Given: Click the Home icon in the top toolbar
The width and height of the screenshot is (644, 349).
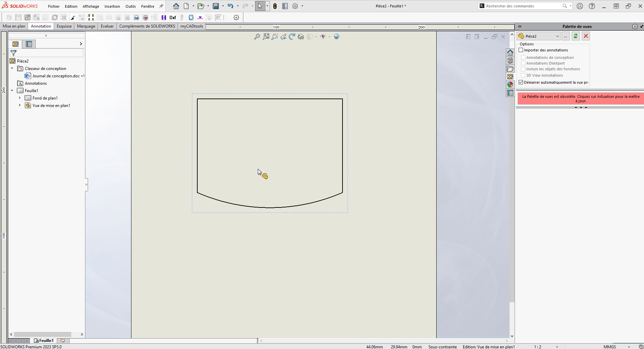Looking at the screenshot, I should coord(176,6).
